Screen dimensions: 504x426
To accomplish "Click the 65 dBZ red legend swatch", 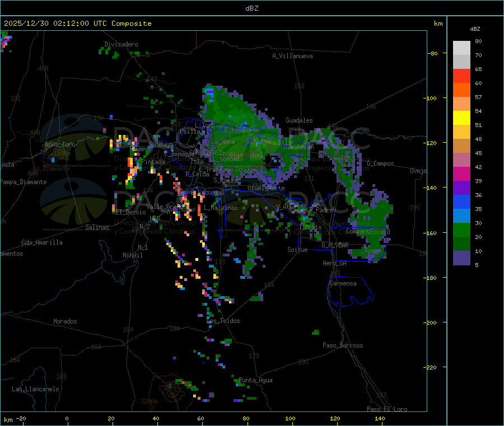I will (x=461, y=76).
